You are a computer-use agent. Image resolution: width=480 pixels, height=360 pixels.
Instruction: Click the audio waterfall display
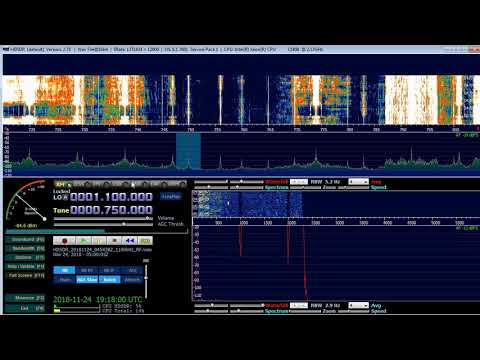pos(335,204)
